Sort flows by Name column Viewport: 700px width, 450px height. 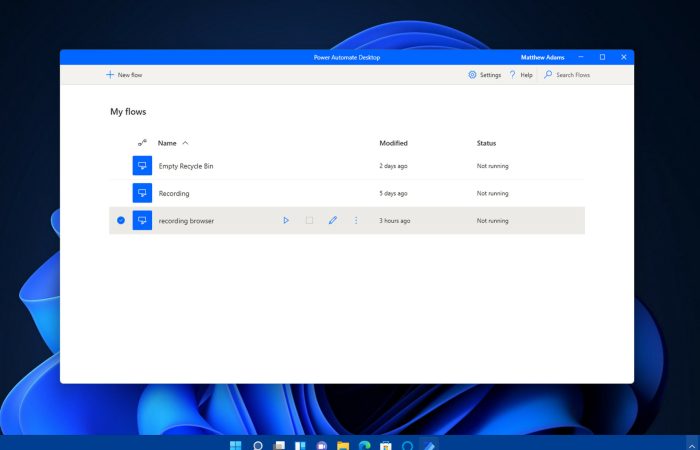pos(167,143)
